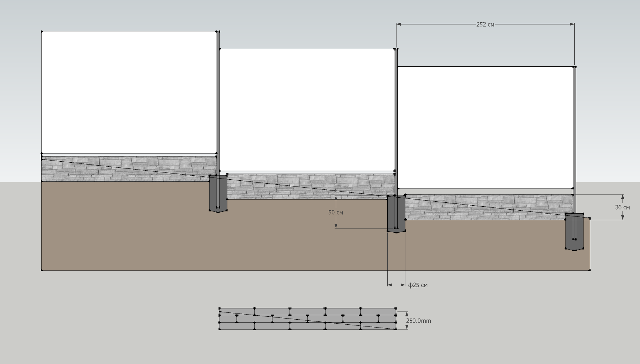Select the rightmost white fence panel

[485, 127]
